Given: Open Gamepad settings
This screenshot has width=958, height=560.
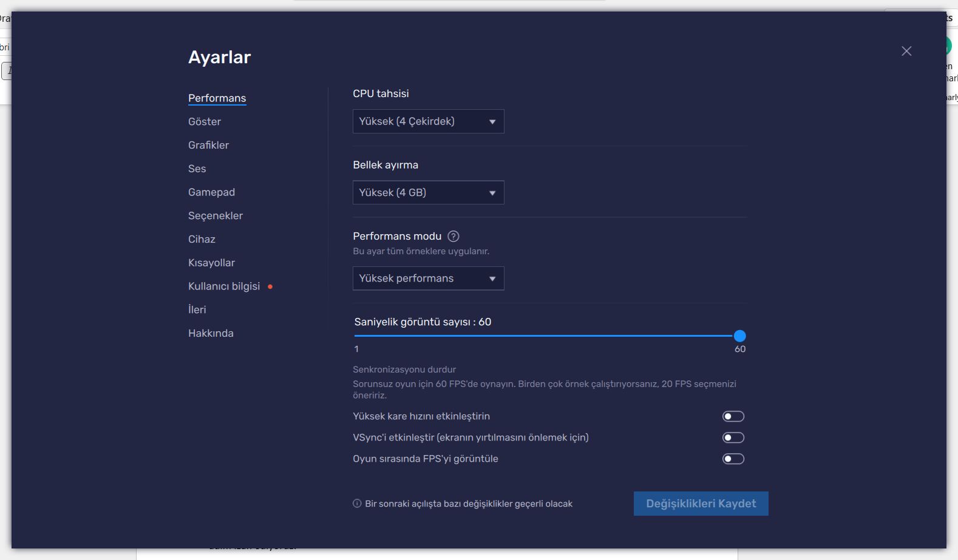Looking at the screenshot, I should [211, 192].
